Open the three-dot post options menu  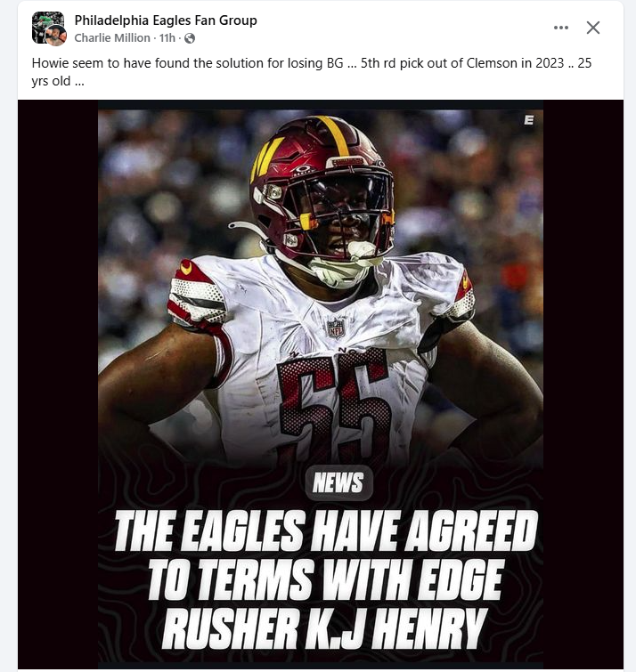click(560, 28)
